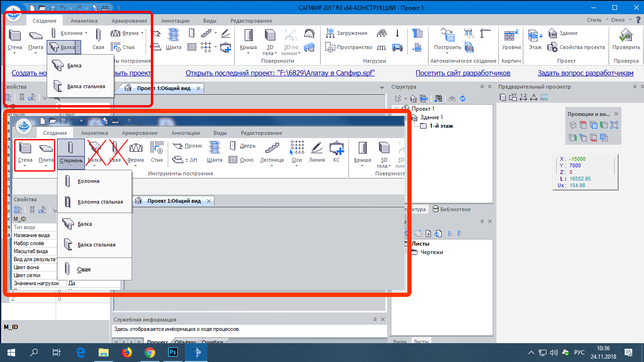Image resolution: width=644 pixels, height=362 pixels.
Task: Open Photoshop from the taskbar
Action: pyautogui.click(x=173, y=352)
